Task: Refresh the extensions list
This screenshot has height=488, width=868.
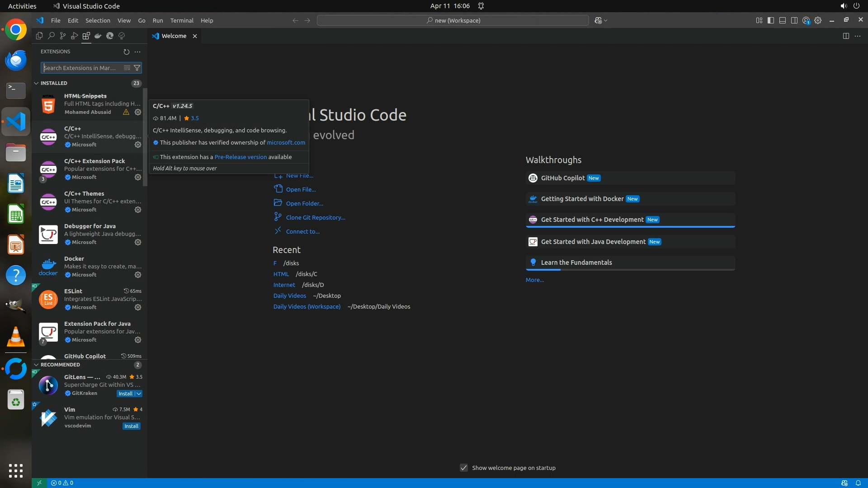Action: pos(126,52)
